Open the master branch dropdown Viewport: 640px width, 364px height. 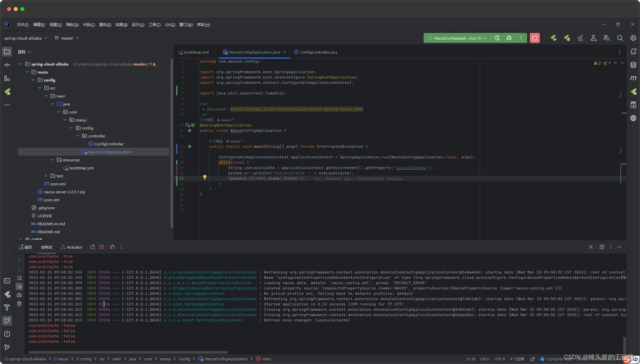point(67,38)
